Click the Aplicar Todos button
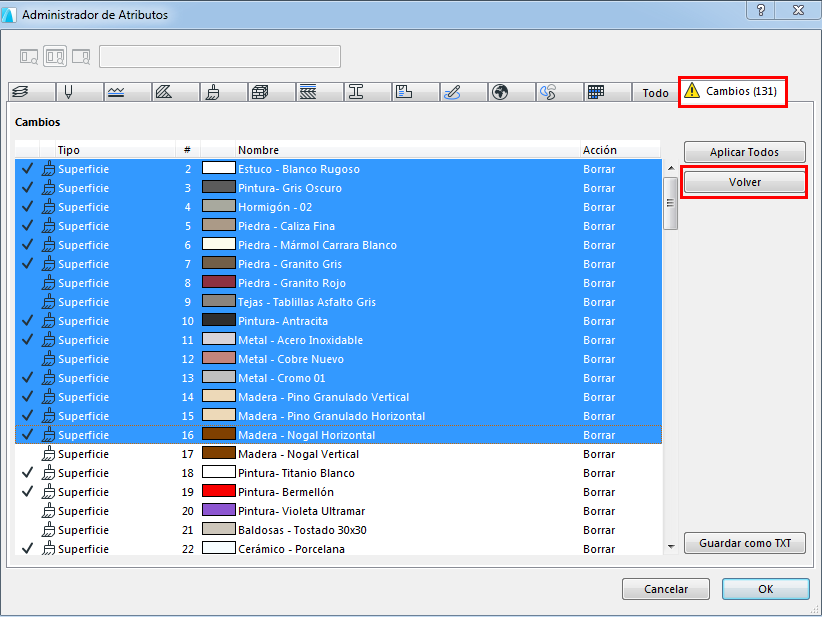The width and height of the screenshot is (822, 617). click(x=744, y=152)
